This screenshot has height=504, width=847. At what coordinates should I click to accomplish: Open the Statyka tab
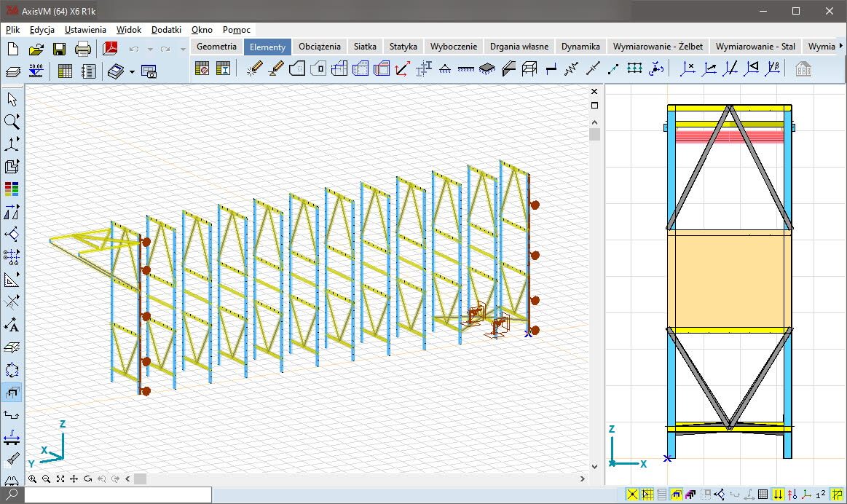pos(403,46)
